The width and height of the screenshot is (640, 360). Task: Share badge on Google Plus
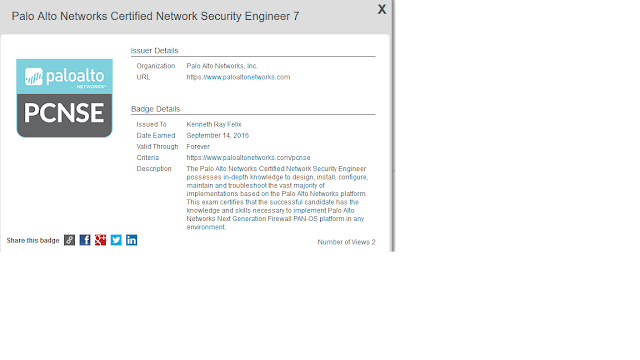click(x=100, y=240)
